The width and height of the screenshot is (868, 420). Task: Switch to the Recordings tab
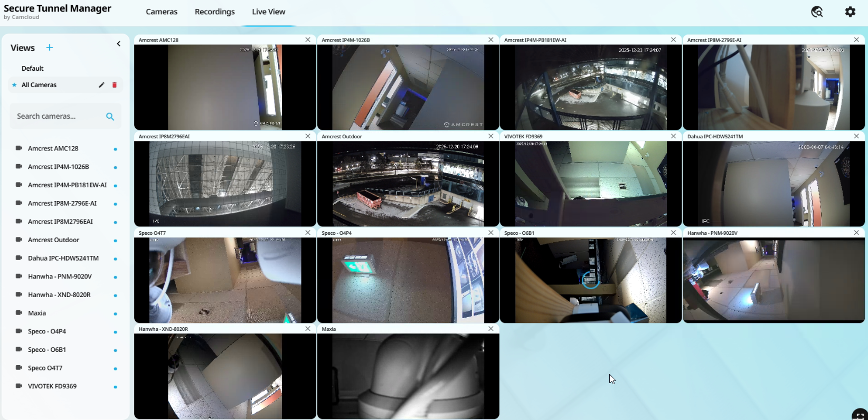point(215,12)
